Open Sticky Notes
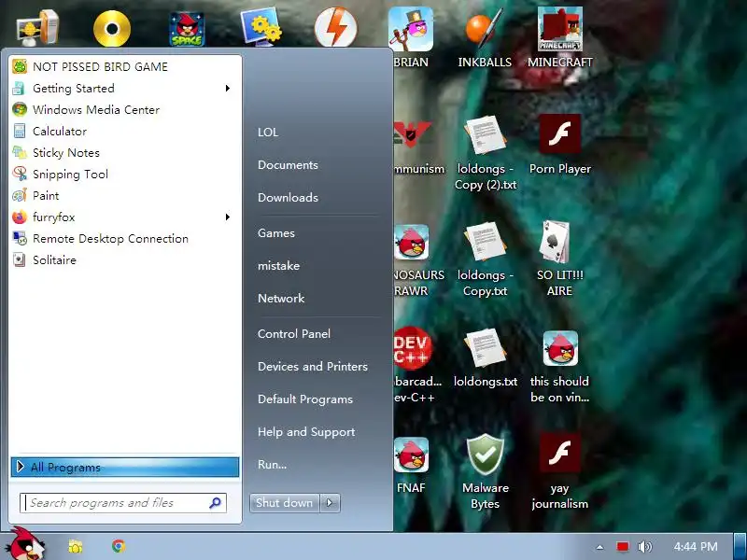 point(125,152)
